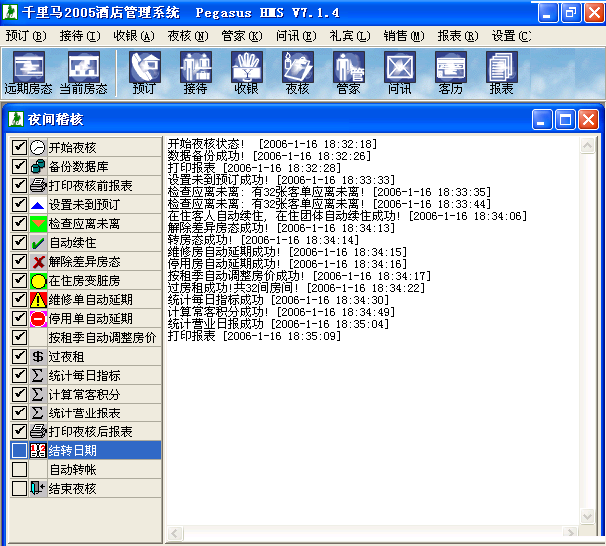The image size is (606, 546).
Task: Click the log scroll up arrow
Action: pyautogui.click(x=587, y=145)
